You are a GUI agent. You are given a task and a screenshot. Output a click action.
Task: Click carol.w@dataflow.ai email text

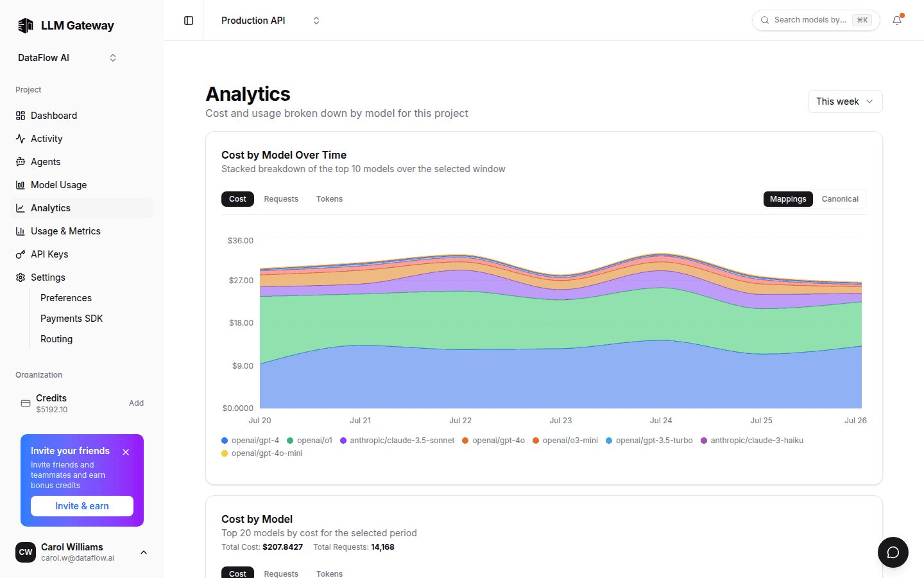78,558
